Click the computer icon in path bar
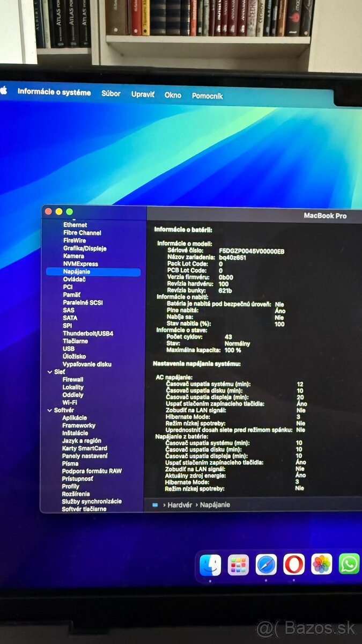The image size is (362, 644). tap(156, 504)
